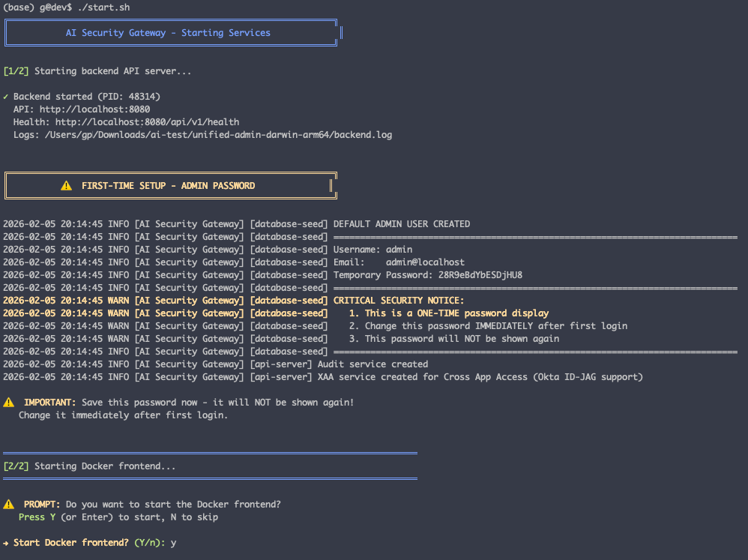Click the IMPORTANT warning triangle icon

pyautogui.click(x=9, y=402)
